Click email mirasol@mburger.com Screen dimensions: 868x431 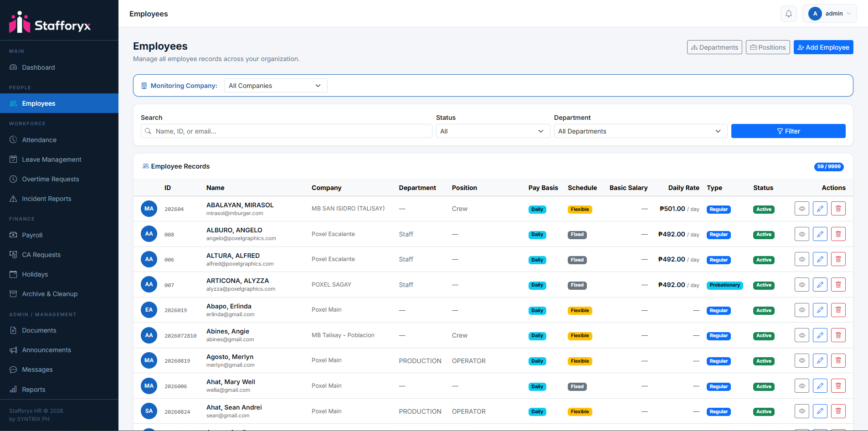235,213
